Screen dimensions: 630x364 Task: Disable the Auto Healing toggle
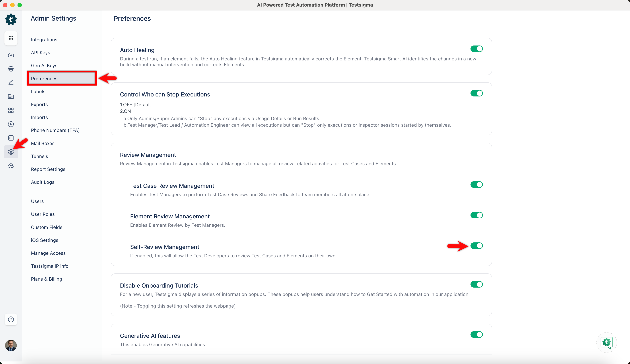coord(476,49)
